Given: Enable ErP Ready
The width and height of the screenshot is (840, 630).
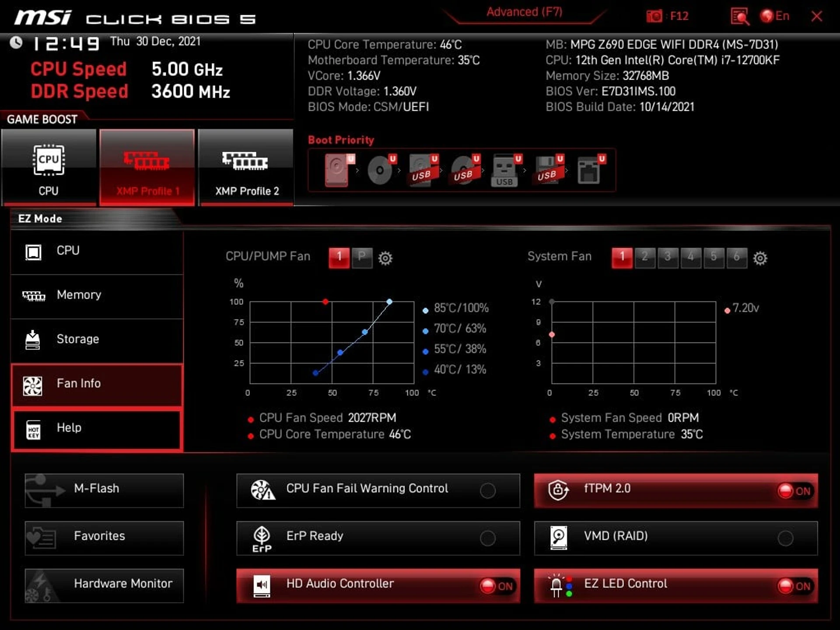Looking at the screenshot, I should tap(378, 538).
